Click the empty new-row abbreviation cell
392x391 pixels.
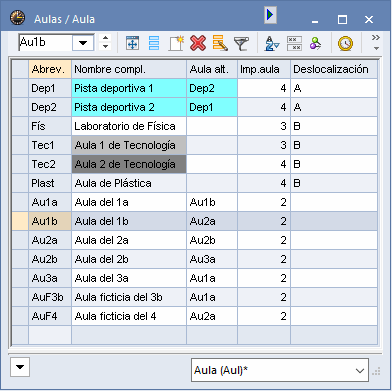coord(50,335)
